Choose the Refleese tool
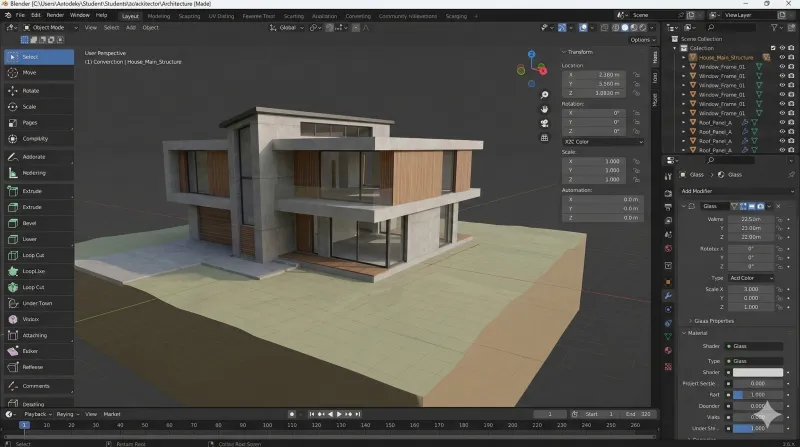 pyautogui.click(x=39, y=367)
